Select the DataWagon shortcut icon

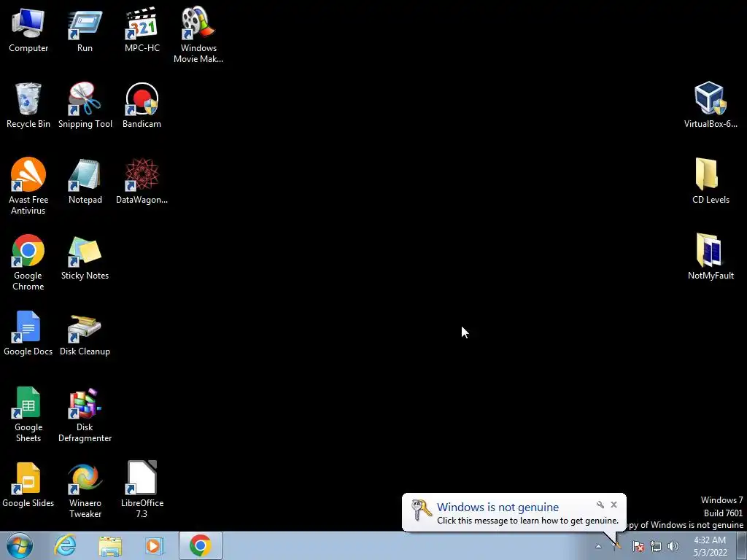coord(142,181)
